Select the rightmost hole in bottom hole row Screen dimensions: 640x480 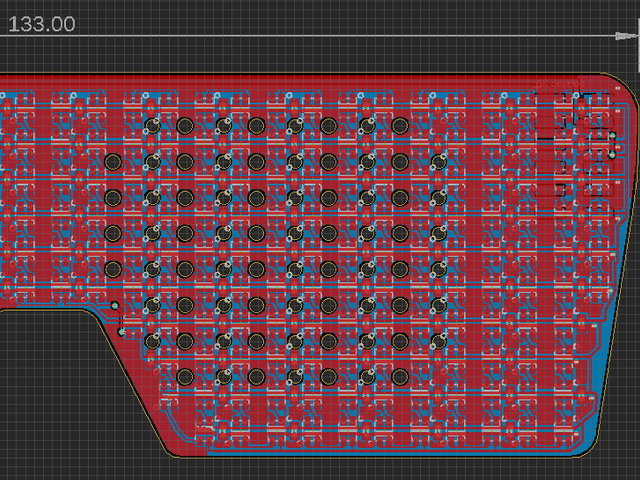point(400,377)
